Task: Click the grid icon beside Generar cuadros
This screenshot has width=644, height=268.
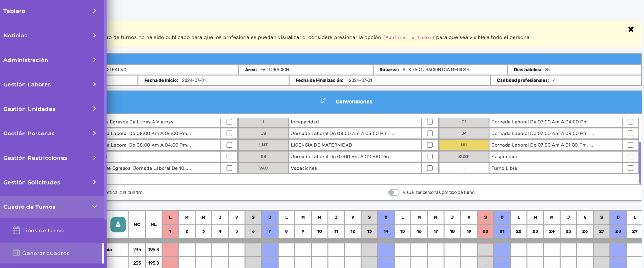Action: click(16, 253)
